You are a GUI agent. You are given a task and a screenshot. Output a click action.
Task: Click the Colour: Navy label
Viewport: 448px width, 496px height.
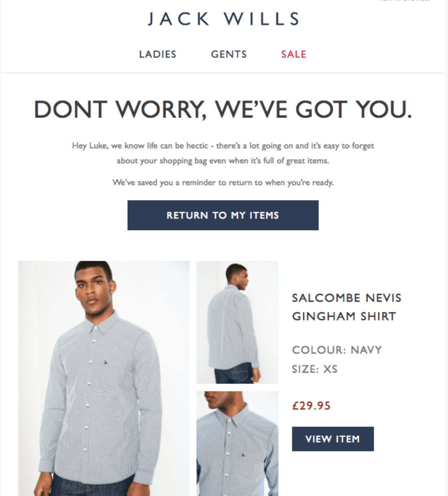[x=337, y=350]
